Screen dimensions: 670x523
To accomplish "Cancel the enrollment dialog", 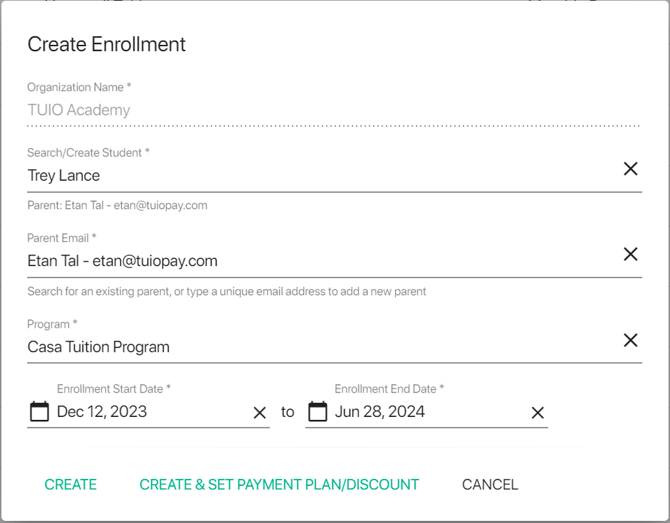I will (490, 485).
